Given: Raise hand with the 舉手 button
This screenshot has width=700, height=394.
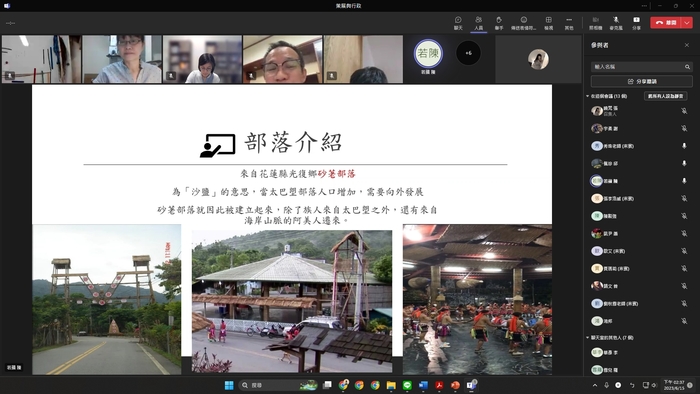Looking at the screenshot, I should (x=499, y=23).
